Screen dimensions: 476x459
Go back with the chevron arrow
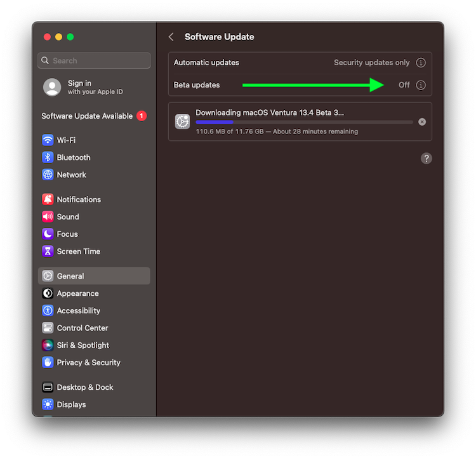171,37
